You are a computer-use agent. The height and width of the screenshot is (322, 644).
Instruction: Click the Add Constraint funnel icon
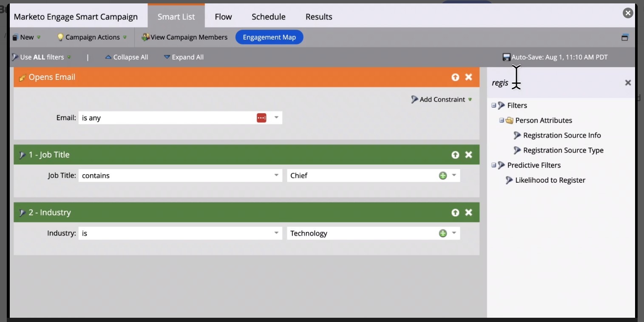[414, 99]
